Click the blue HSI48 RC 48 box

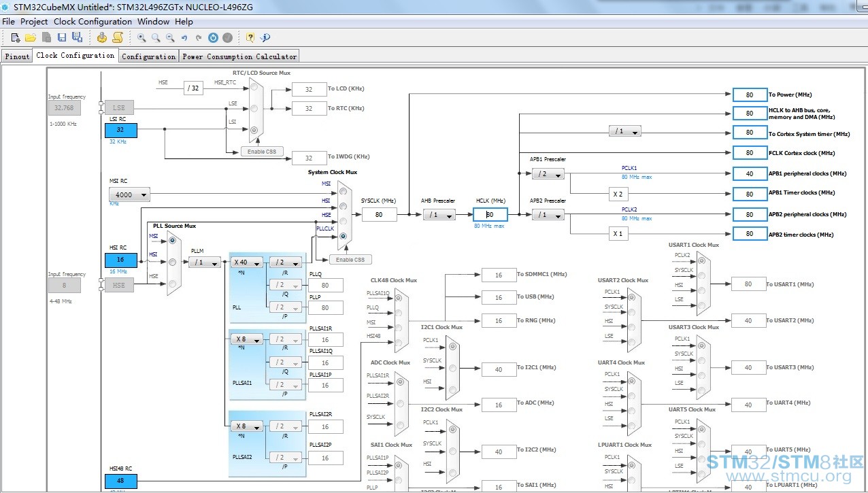(121, 481)
